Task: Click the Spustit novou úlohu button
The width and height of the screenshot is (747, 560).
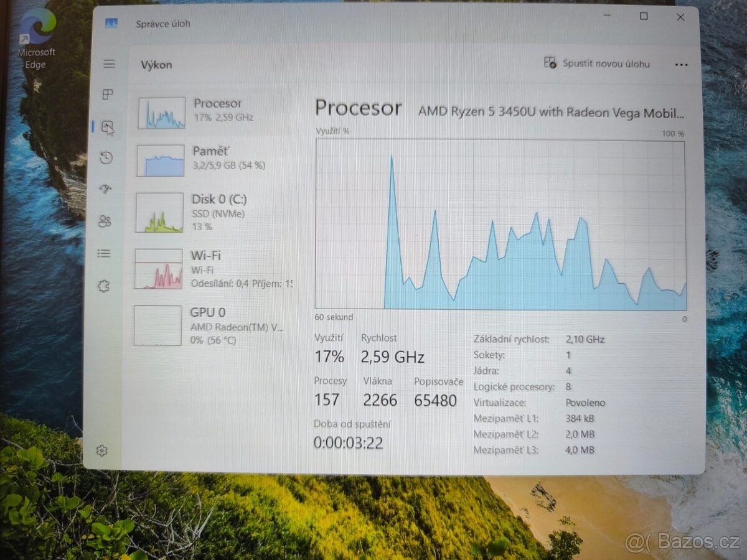Action: 599,63
